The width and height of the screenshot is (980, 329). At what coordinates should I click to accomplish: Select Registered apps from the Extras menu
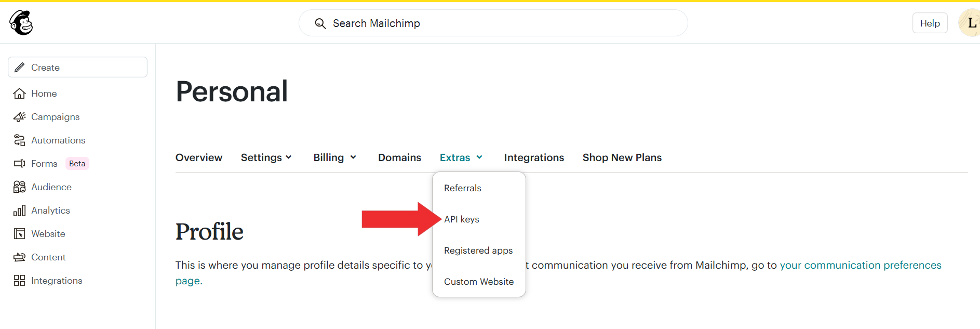pos(478,251)
